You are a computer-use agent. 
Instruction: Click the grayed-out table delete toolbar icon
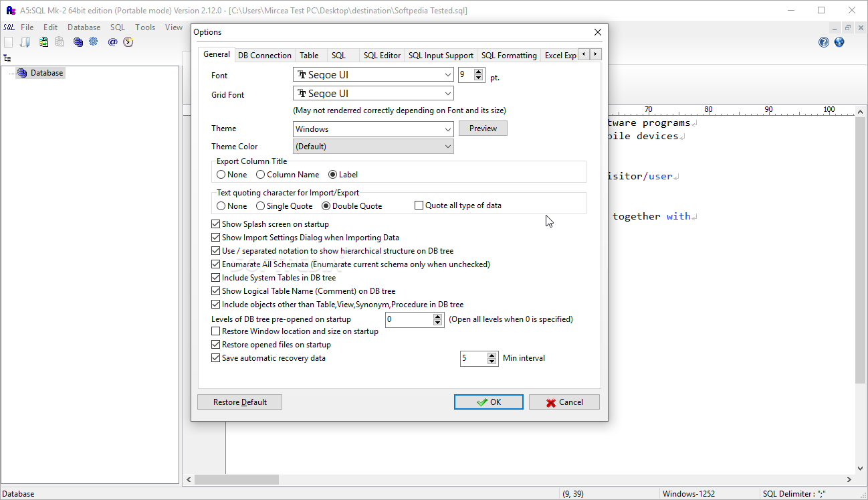(60, 42)
